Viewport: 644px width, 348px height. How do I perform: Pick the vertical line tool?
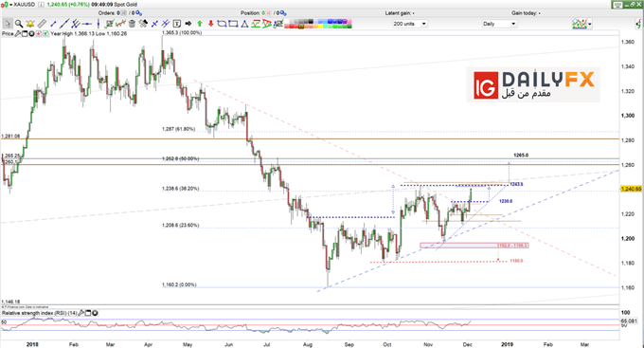(x=98, y=24)
